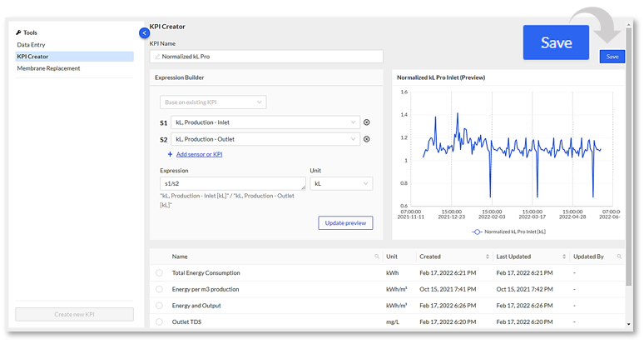This screenshot has height=344, width=644.
Task: Select the Total Energy Consumption radio button
Action: tap(159, 273)
